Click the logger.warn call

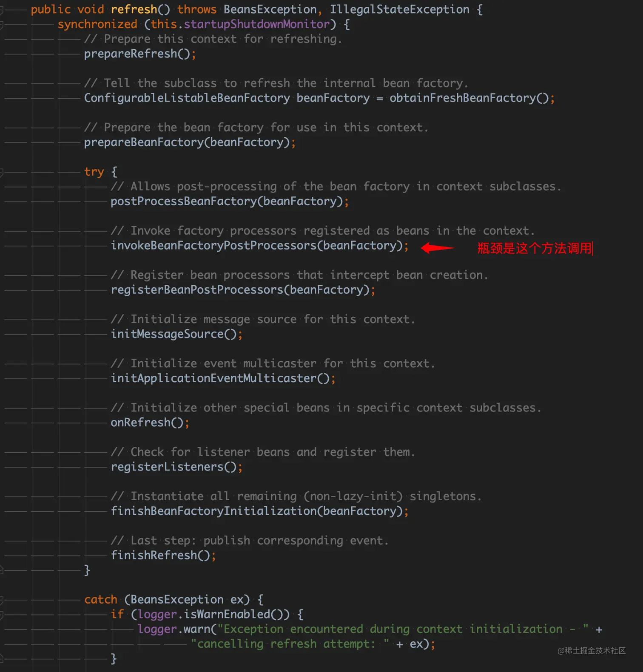coord(174,629)
